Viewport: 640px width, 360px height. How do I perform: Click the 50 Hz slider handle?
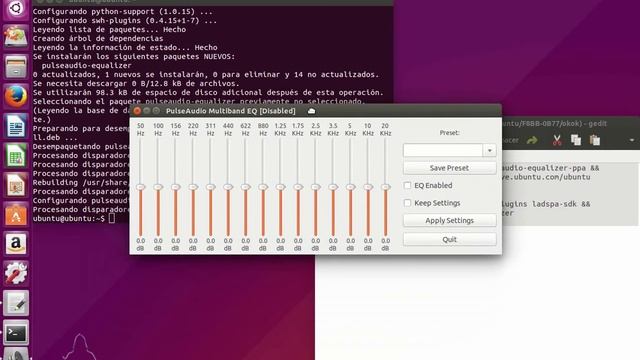pyautogui.click(x=140, y=187)
